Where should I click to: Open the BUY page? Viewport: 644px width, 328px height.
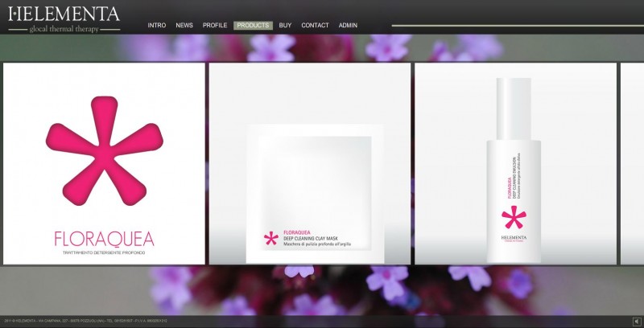285,26
